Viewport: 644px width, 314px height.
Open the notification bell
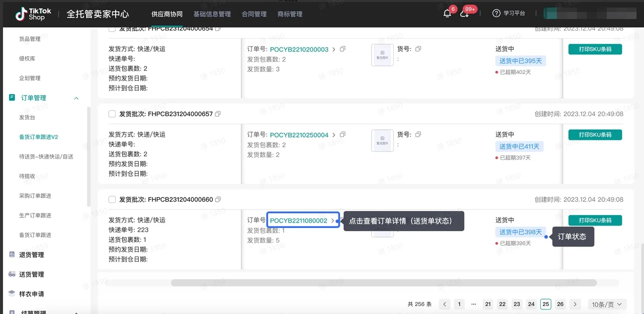[447, 13]
